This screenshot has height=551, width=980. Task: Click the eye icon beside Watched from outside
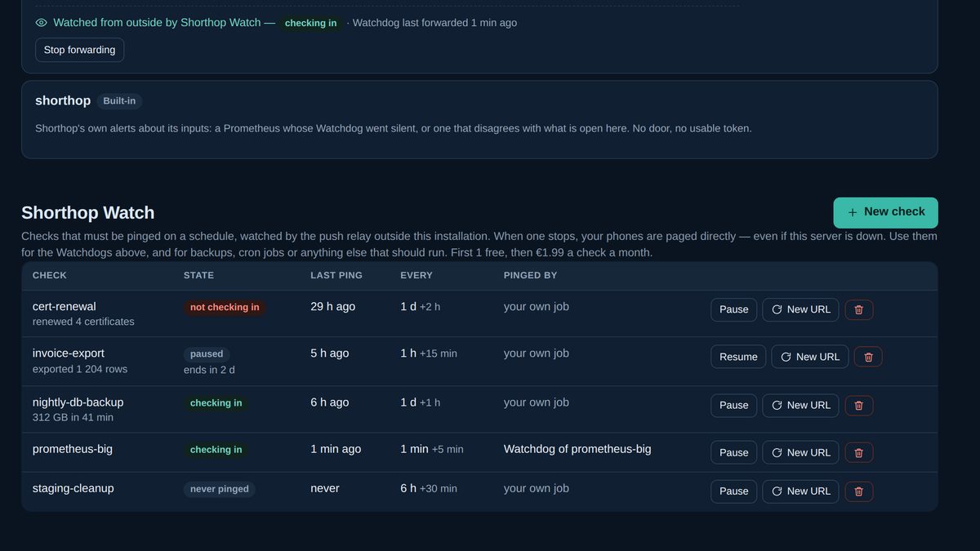pyautogui.click(x=42, y=23)
